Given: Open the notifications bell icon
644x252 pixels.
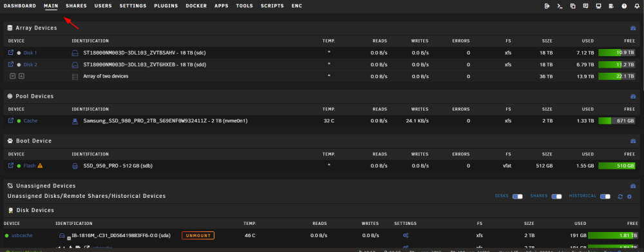Looking at the screenshot, I should pos(637,6).
